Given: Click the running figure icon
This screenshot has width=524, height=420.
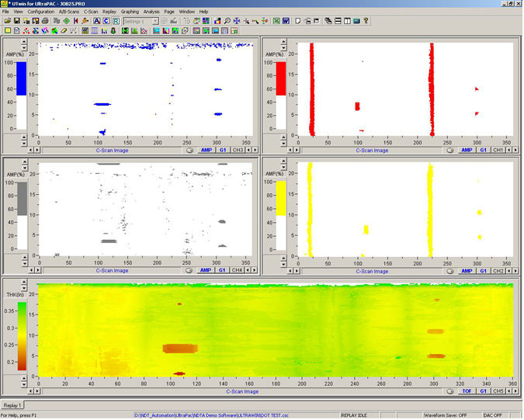Looking at the screenshot, I should [x=85, y=21].
